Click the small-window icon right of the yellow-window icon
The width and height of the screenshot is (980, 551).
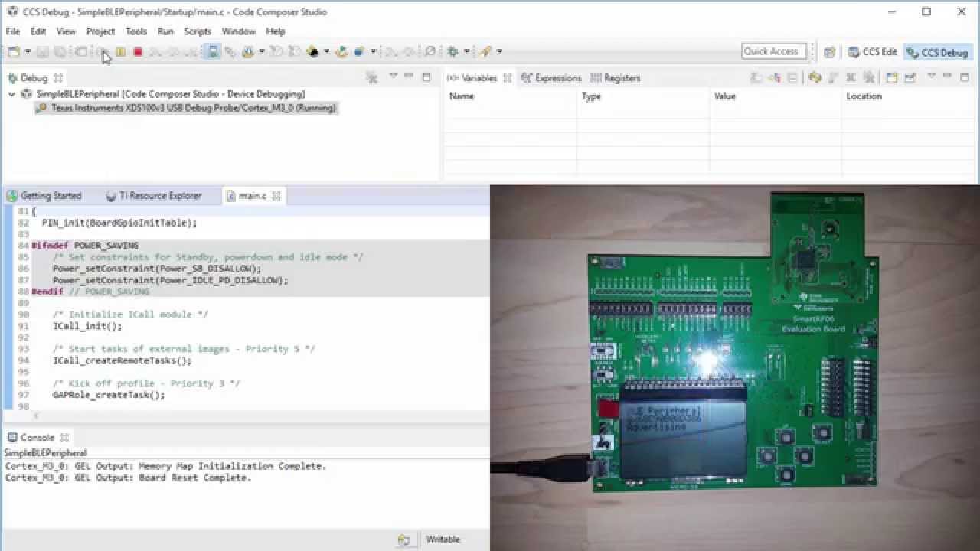tap(910, 77)
